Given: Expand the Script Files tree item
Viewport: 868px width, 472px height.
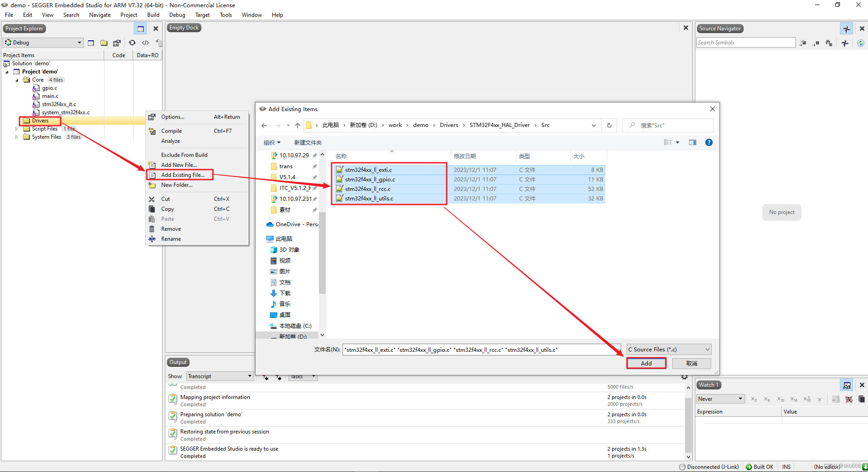Looking at the screenshot, I should (17, 128).
